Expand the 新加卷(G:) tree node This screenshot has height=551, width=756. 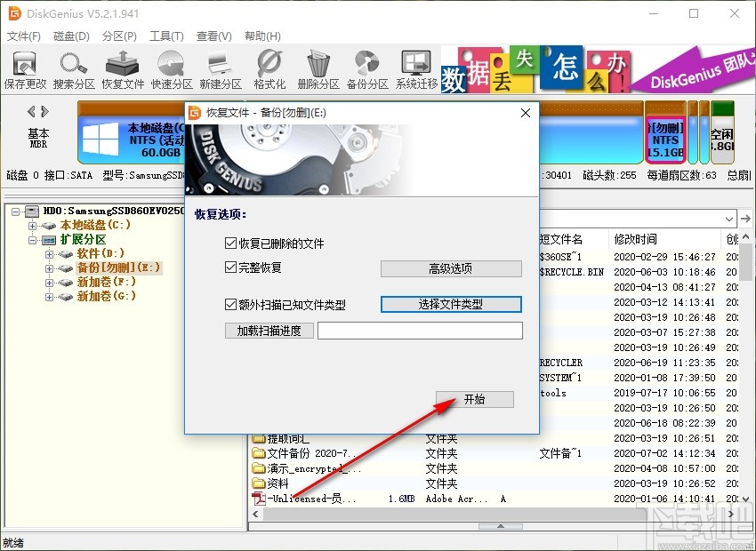pos(49,297)
